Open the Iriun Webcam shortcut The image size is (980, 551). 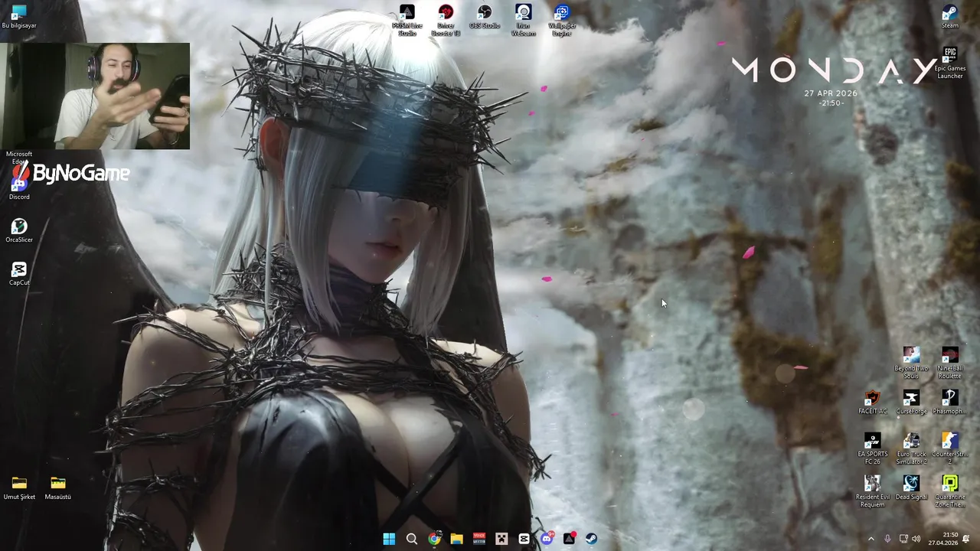tap(524, 20)
